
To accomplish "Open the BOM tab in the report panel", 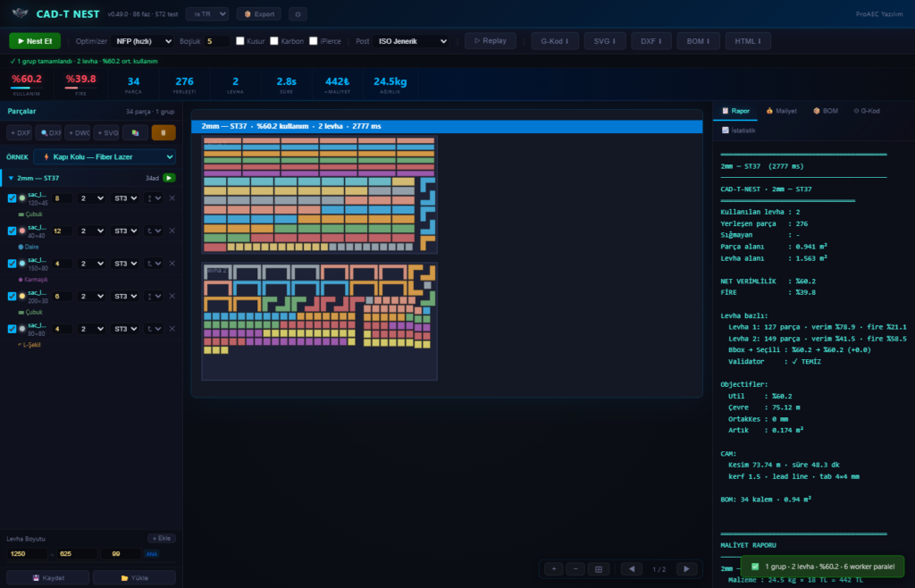I will [x=825, y=111].
